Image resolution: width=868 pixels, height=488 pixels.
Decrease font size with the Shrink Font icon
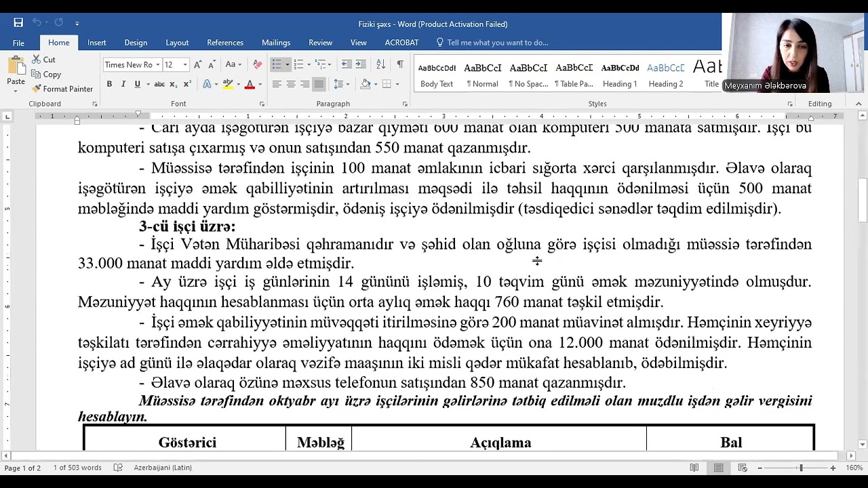[x=212, y=65]
